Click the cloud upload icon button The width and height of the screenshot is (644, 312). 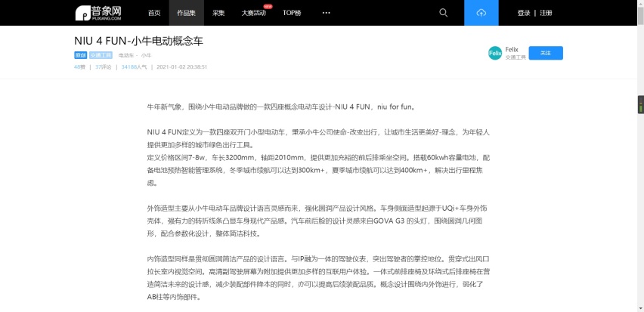coord(481,13)
